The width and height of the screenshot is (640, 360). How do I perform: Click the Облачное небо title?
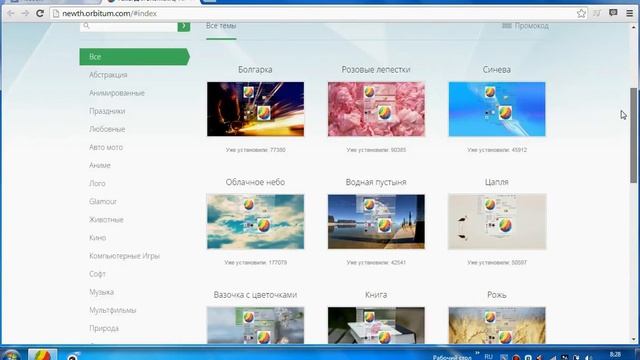pos(255,182)
